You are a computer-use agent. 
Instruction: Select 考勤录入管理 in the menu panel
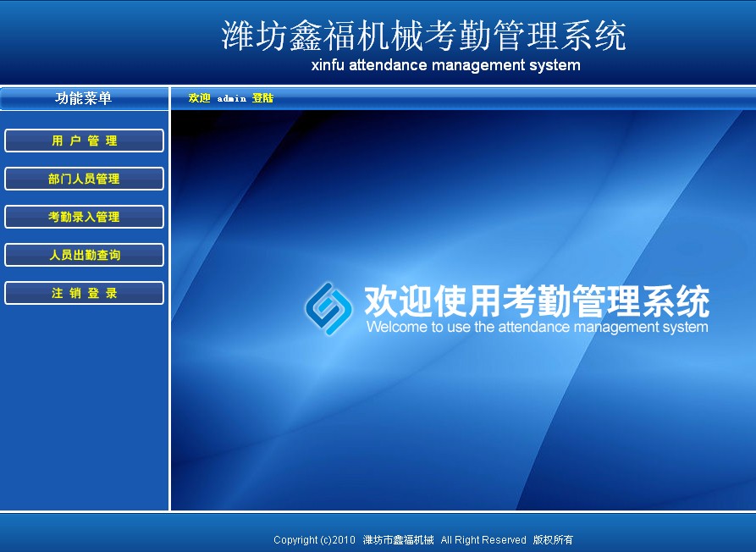point(84,217)
